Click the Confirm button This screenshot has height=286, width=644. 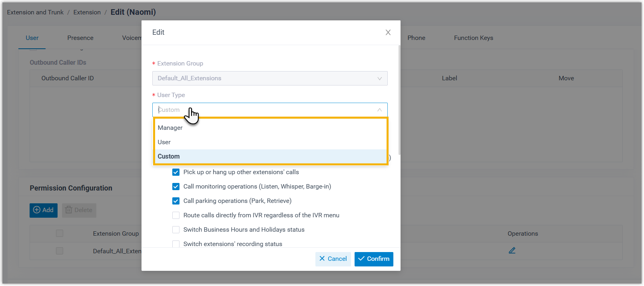point(374,259)
